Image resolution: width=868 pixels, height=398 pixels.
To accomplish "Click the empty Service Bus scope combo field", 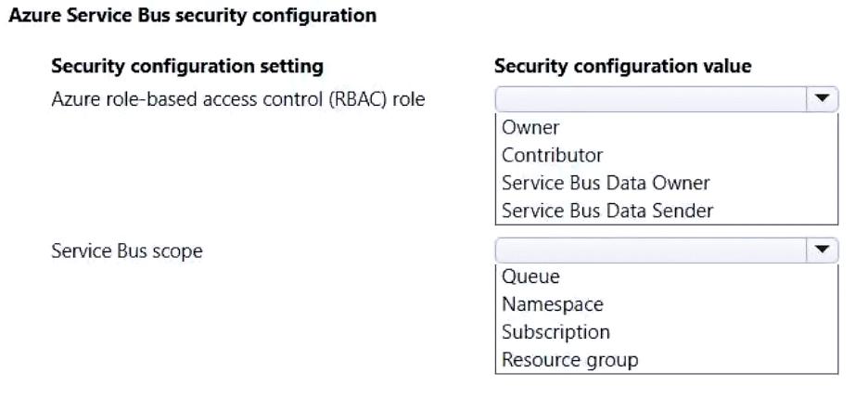I will pos(649,250).
